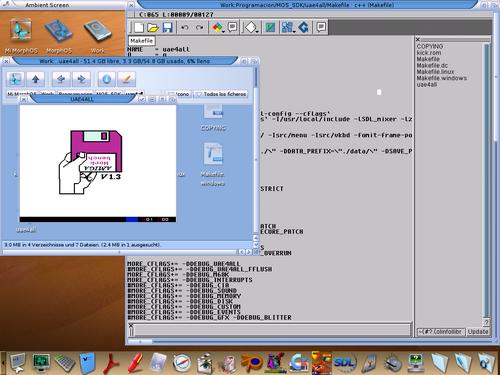Create a new document in editor toolbar
This screenshot has height=375, width=500.
tap(138, 27)
